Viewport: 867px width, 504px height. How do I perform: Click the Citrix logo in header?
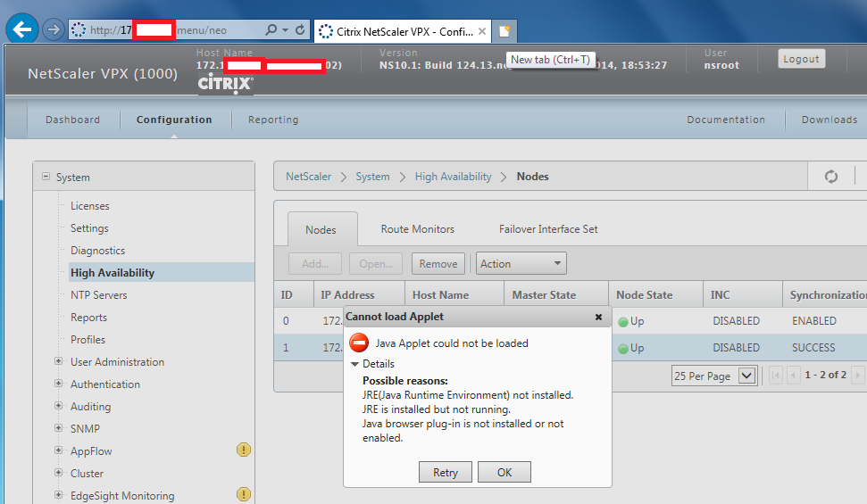226,84
